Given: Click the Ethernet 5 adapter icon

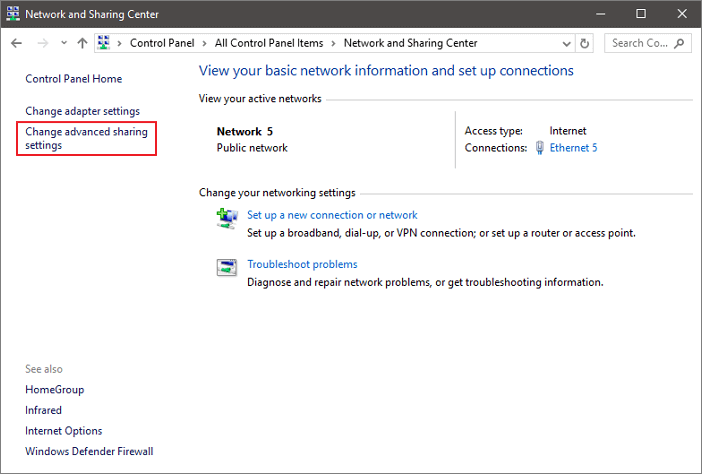Looking at the screenshot, I should pos(540,147).
